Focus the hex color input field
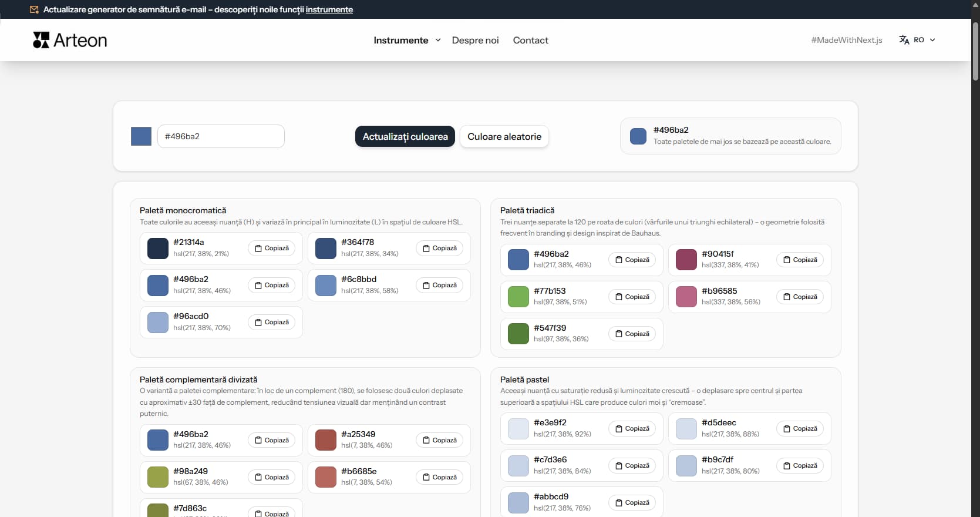The height and width of the screenshot is (517, 980). (221, 136)
